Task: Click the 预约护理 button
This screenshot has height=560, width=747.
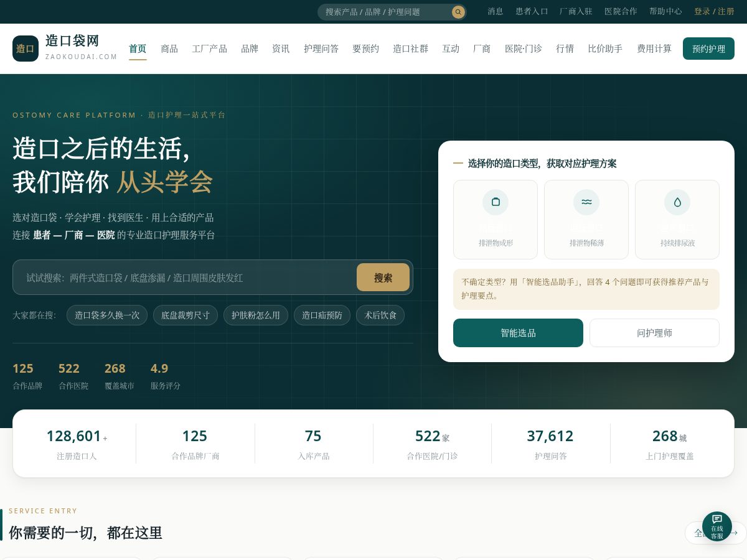Action: click(x=708, y=49)
